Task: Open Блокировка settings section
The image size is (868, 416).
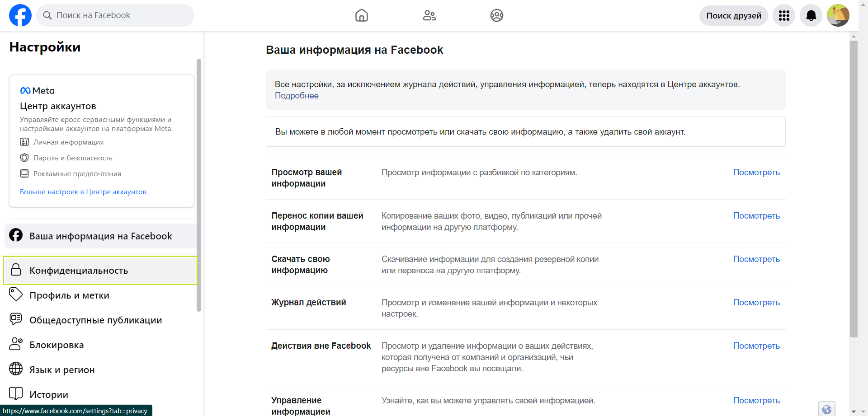Action: coord(57,345)
